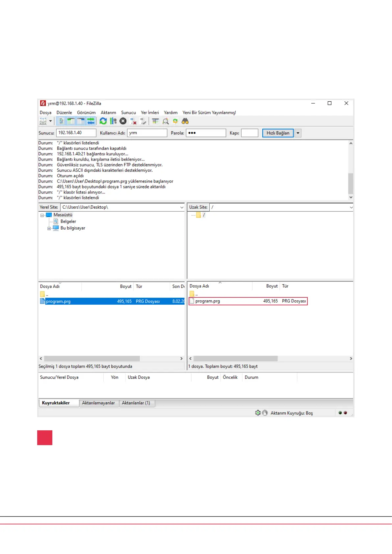Open directory listing filters icon
The width and height of the screenshot is (392, 554).
155,121
